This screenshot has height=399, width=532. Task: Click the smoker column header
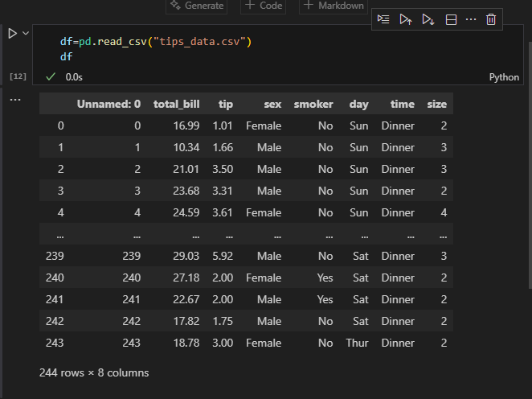pyautogui.click(x=313, y=104)
